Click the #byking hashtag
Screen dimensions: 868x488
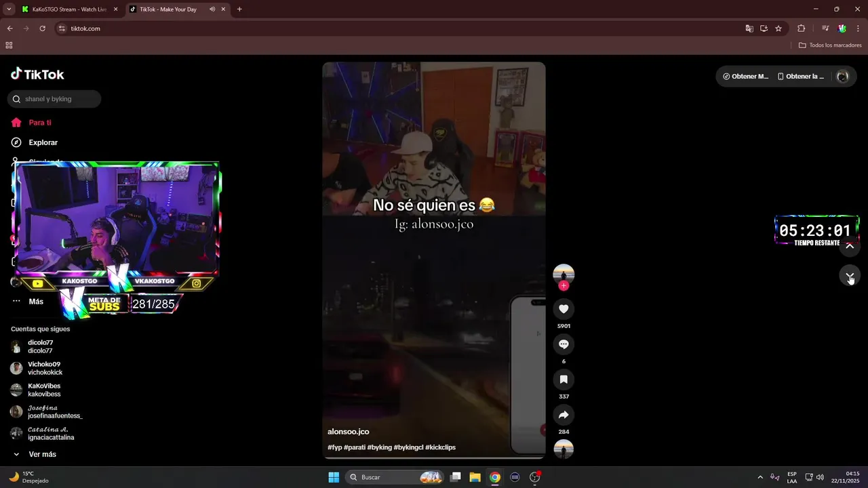pos(380,447)
